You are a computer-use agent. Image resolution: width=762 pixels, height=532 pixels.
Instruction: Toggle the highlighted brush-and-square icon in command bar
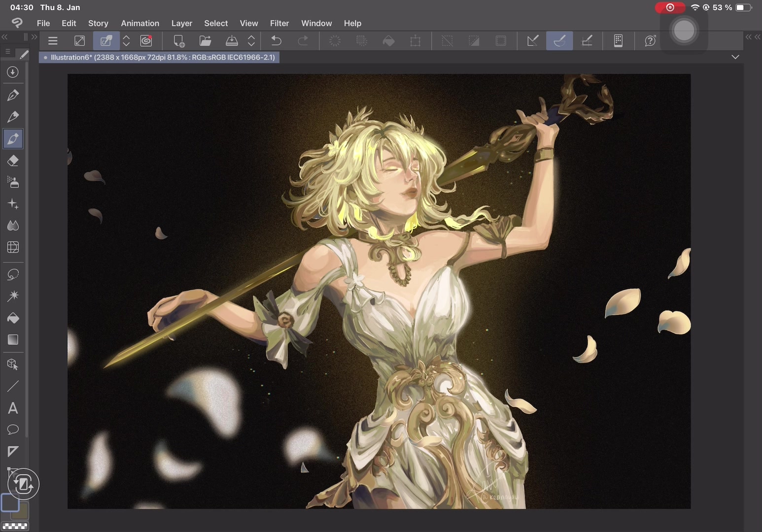click(x=106, y=41)
